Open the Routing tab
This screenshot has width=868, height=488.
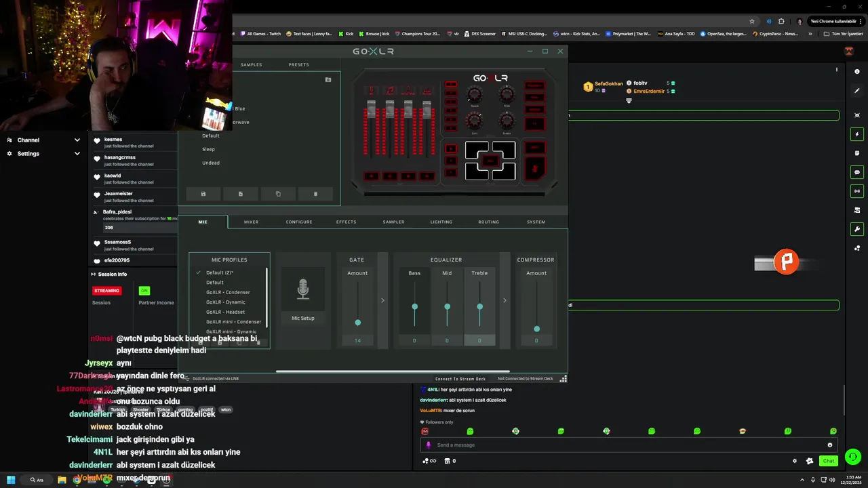(x=488, y=222)
